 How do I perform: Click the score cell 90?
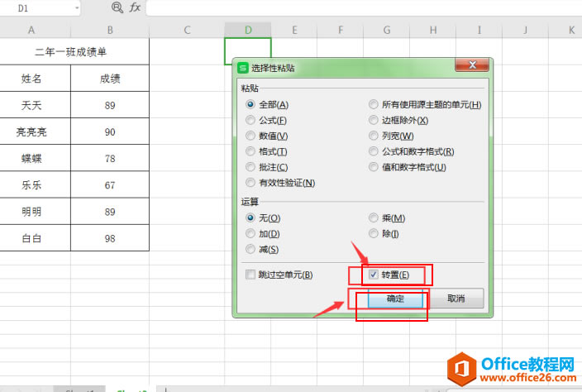tap(110, 131)
